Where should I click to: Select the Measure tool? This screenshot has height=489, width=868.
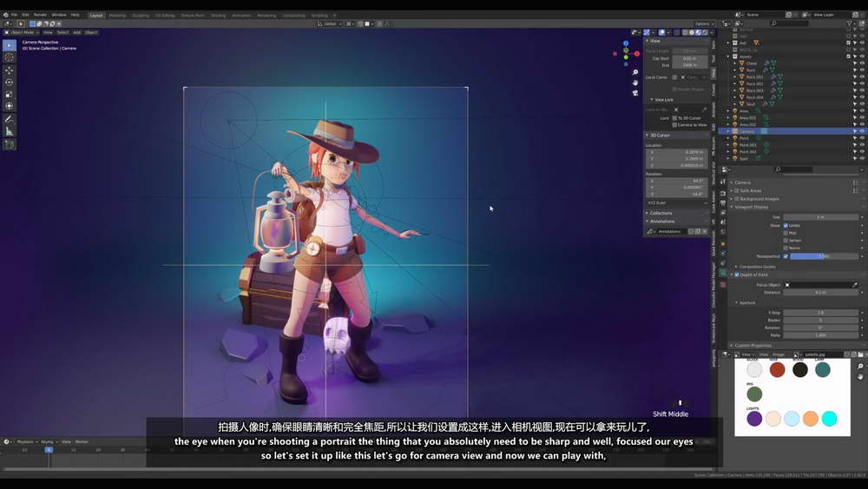click(x=10, y=131)
